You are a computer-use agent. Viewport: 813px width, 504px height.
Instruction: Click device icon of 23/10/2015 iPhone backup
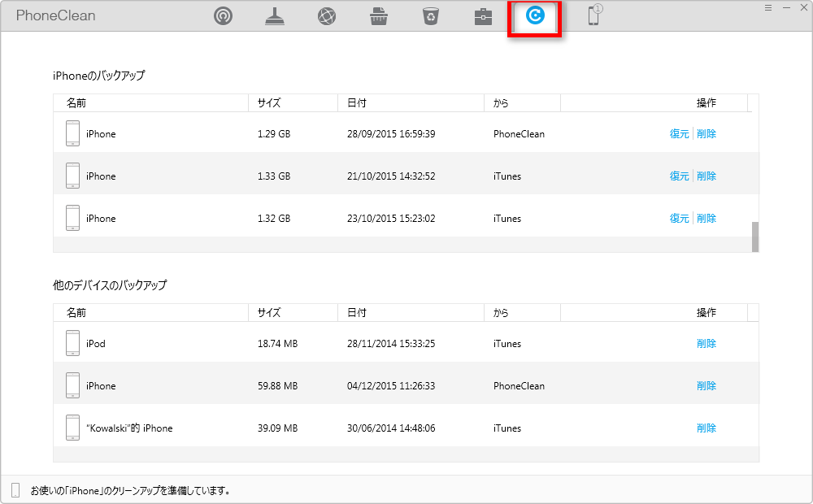click(x=72, y=218)
